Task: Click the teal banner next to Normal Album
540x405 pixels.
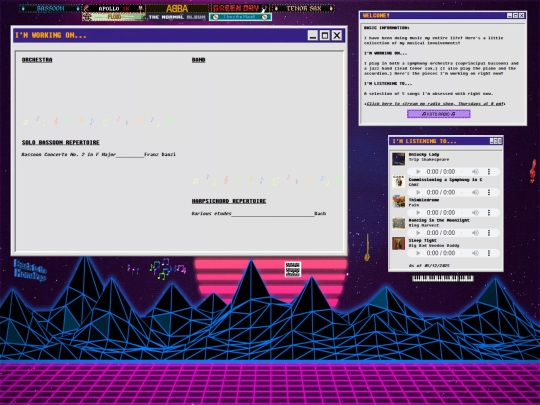Action: [x=240, y=17]
